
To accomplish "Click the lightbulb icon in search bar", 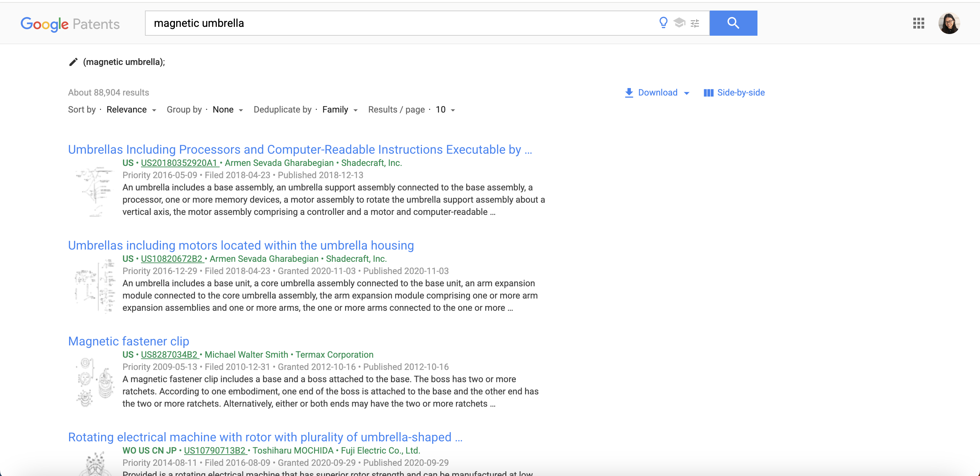I will (x=663, y=23).
